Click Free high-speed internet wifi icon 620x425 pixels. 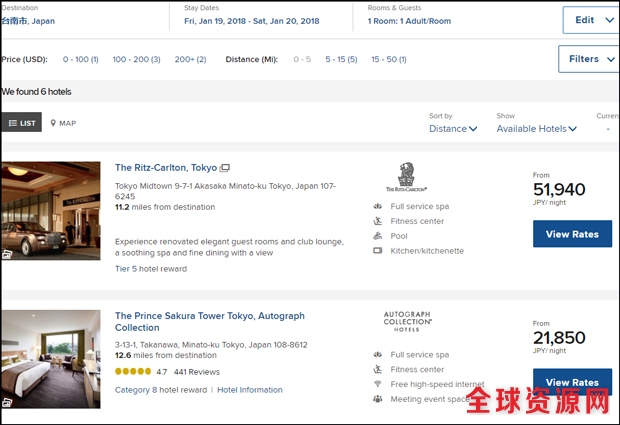point(378,384)
